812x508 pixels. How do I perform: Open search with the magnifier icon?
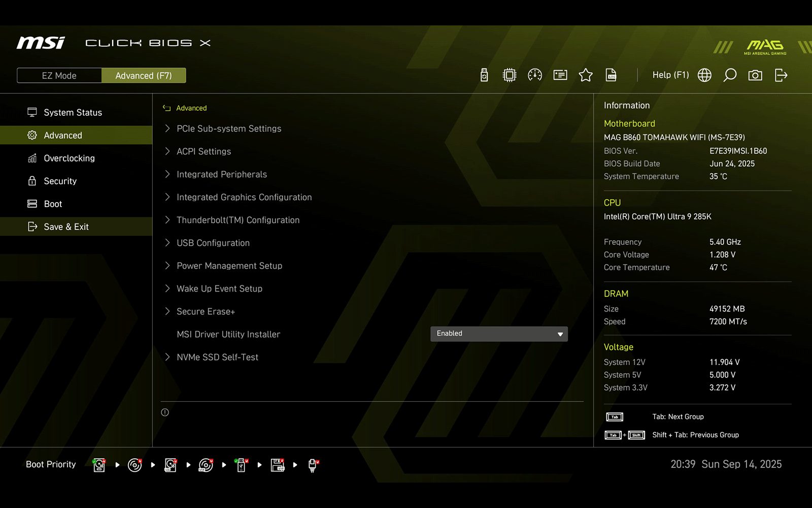click(x=730, y=75)
